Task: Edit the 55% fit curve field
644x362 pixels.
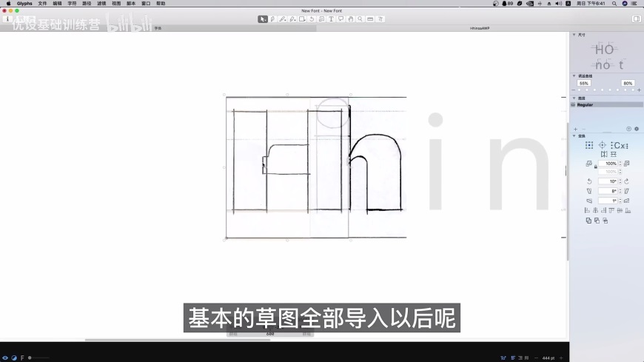Action: point(583,83)
